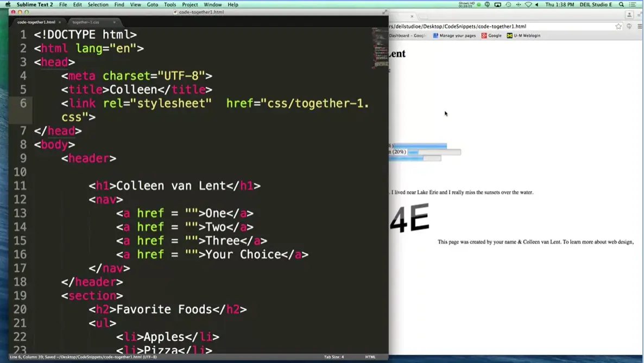Image resolution: width=644 pixels, height=363 pixels.
Task: Close the code-together1.html editor tab
Action: (60, 22)
